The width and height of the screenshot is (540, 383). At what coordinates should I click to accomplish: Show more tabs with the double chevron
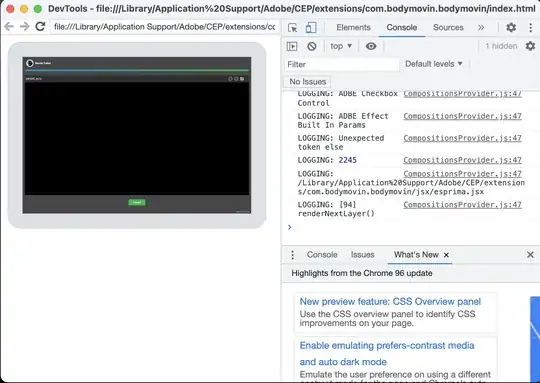(x=481, y=28)
